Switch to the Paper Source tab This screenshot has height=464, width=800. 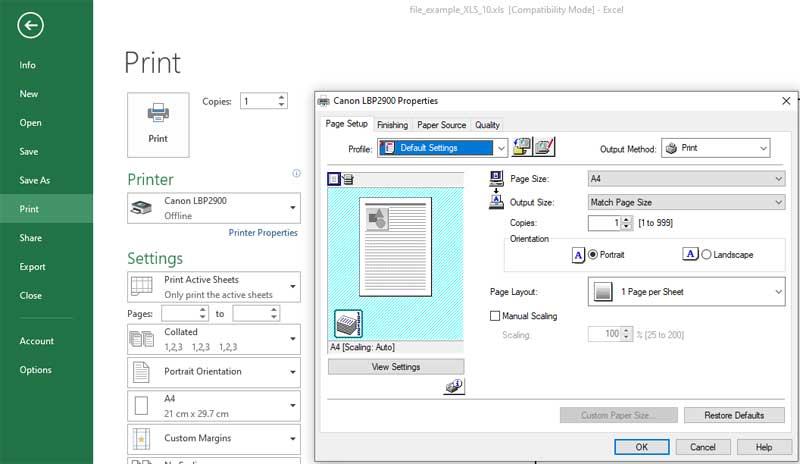[x=441, y=125]
